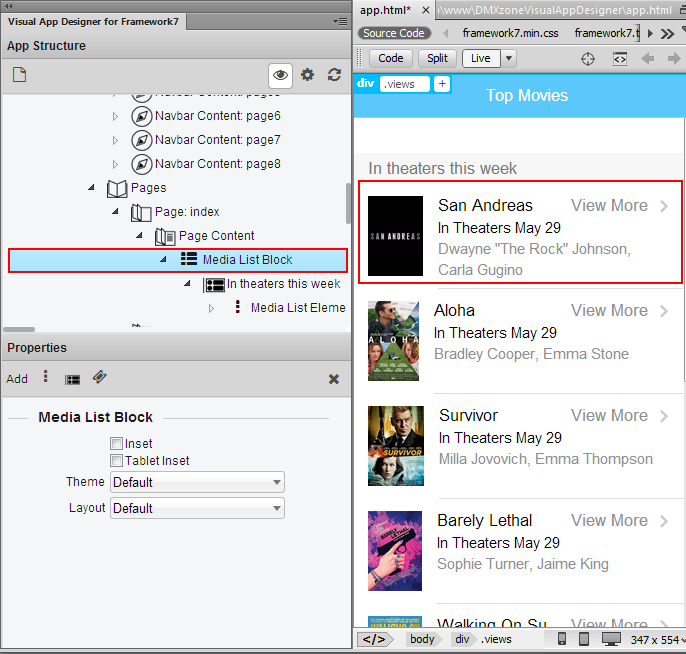Collapse 'In theaters this week' node
The image size is (686, 654).
pos(187,283)
